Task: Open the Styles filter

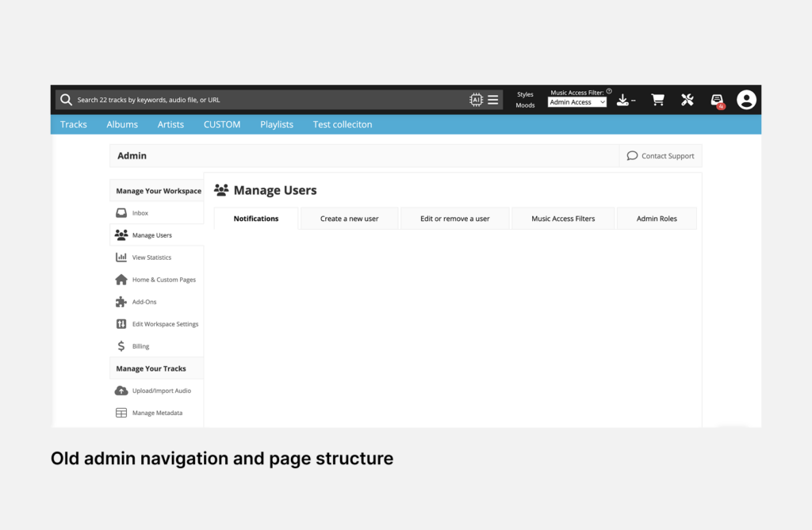Action: click(x=525, y=94)
